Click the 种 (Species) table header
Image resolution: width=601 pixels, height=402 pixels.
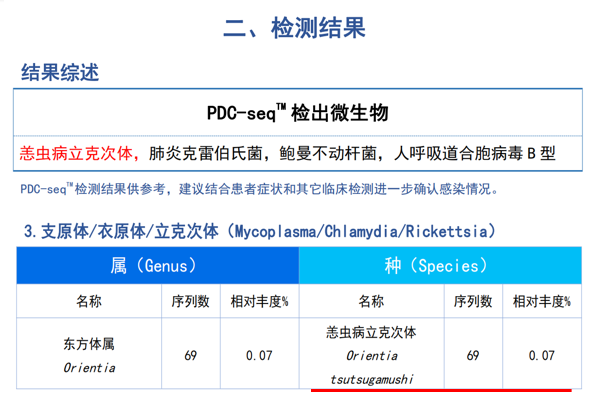point(441,267)
